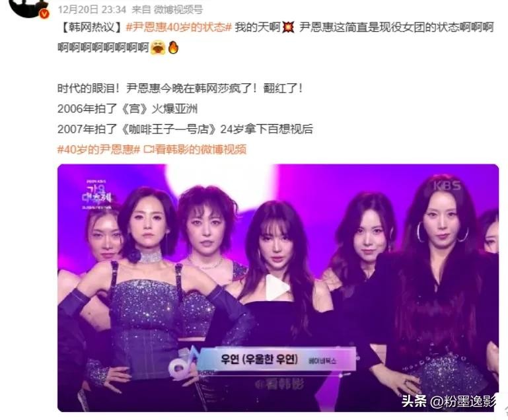The width and height of the screenshot is (508, 420).
Task: Play the embedded Weibo video
Action: click(277, 287)
